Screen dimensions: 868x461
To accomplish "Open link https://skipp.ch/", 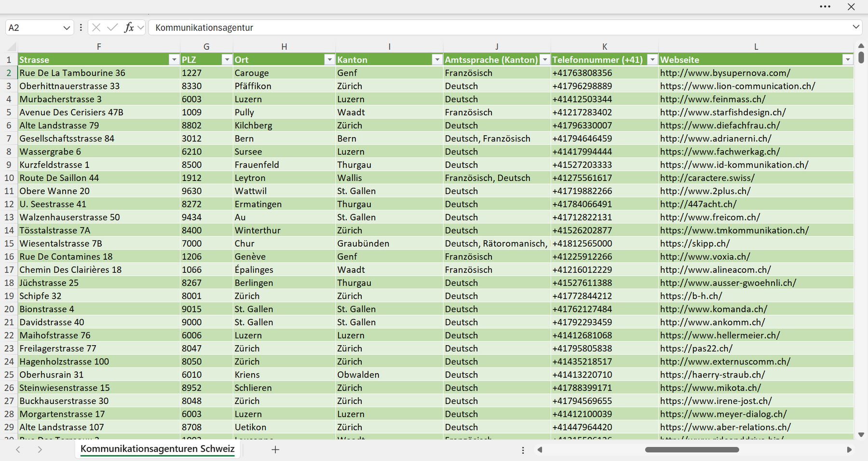I will coord(695,243).
